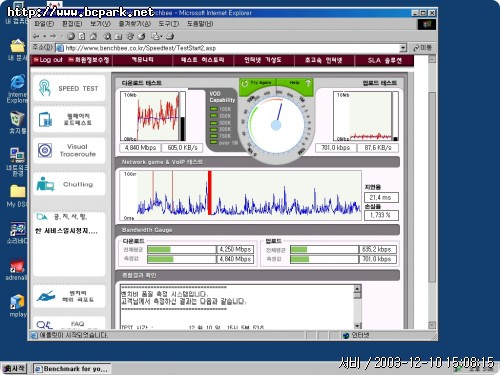
Task: Print the page with the Print icon
Action: (x=170, y=36)
